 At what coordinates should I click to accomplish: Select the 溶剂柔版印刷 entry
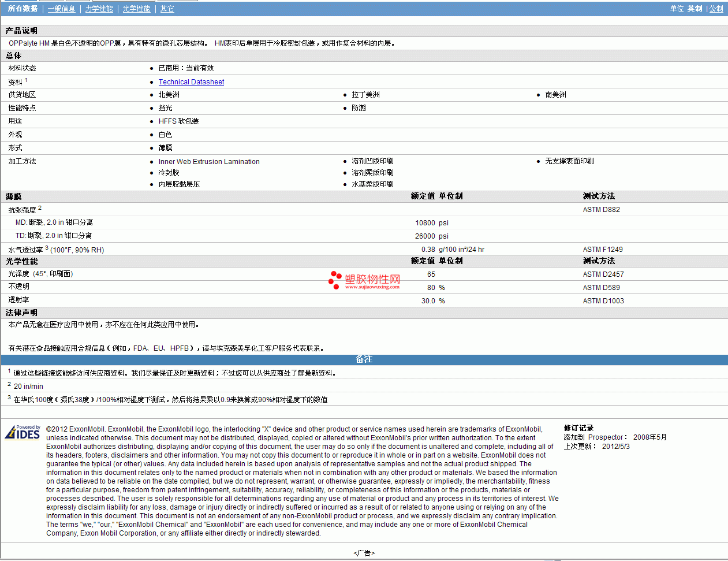[x=372, y=173]
